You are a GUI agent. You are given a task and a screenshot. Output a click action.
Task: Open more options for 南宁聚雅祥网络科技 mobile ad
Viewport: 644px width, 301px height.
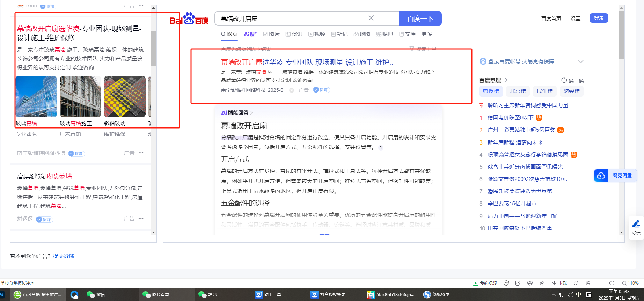click(x=141, y=153)
